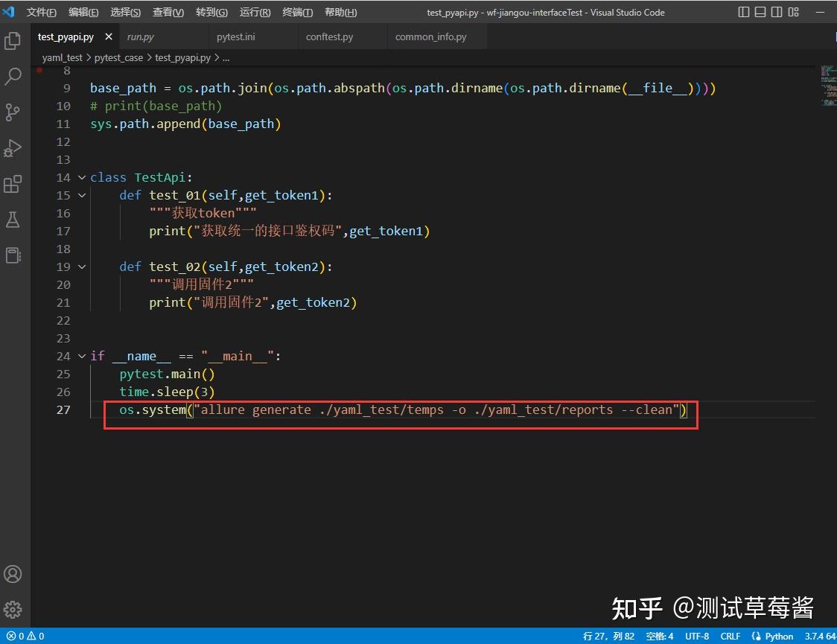Collapse the class TestApi fold arrow

82,178
